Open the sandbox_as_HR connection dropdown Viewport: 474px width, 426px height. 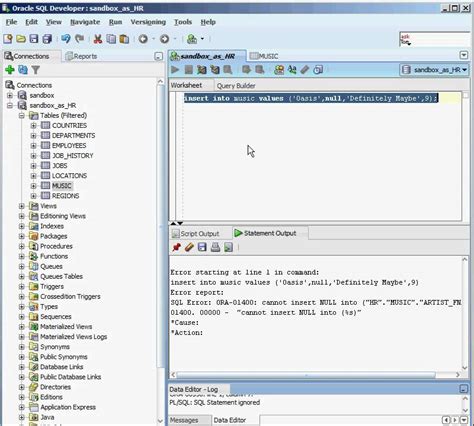[434, 70]
